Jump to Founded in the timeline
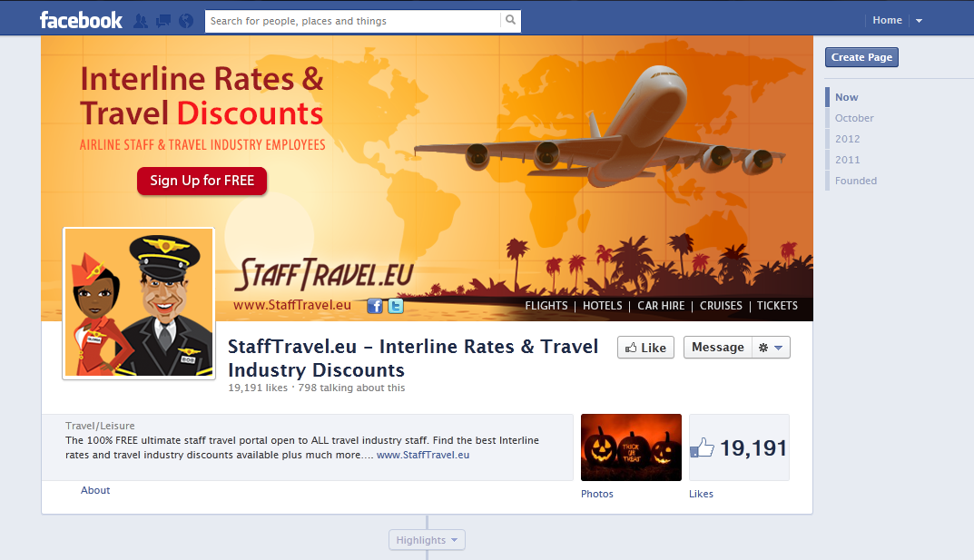The height and width of the screenshot is (560, 974). 855,181
